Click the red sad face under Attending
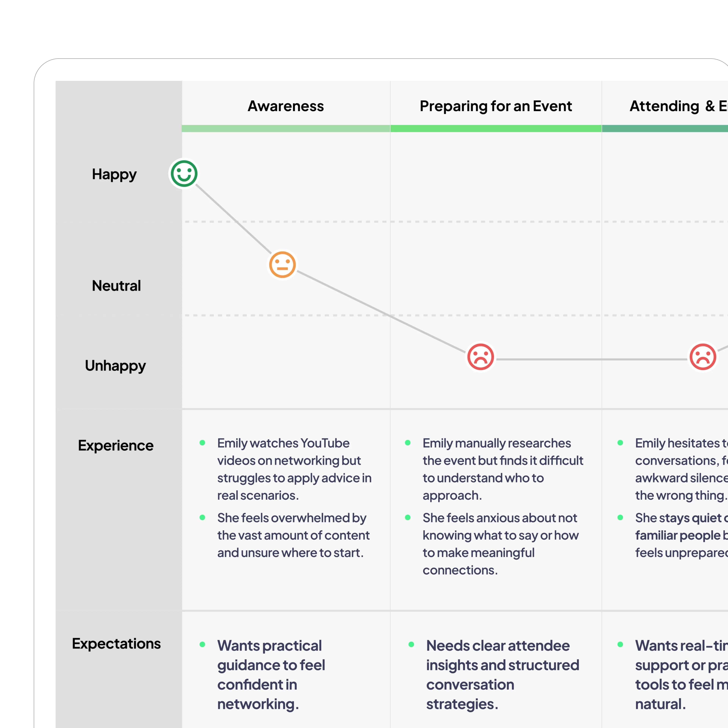 (703, 356)
